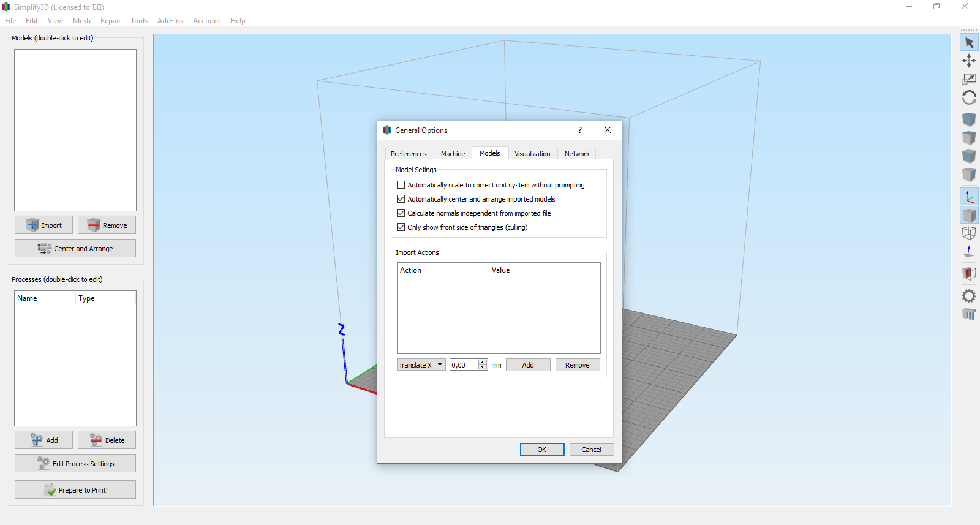Click Remove in Import Actions
The height and width of the screenshot is (525, 980).
[578, 365]
